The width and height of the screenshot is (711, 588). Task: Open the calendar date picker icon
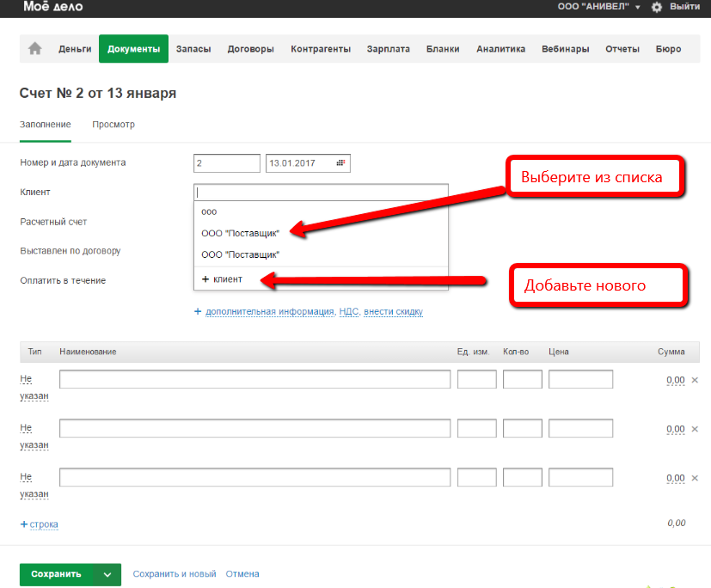coord(340,163)
